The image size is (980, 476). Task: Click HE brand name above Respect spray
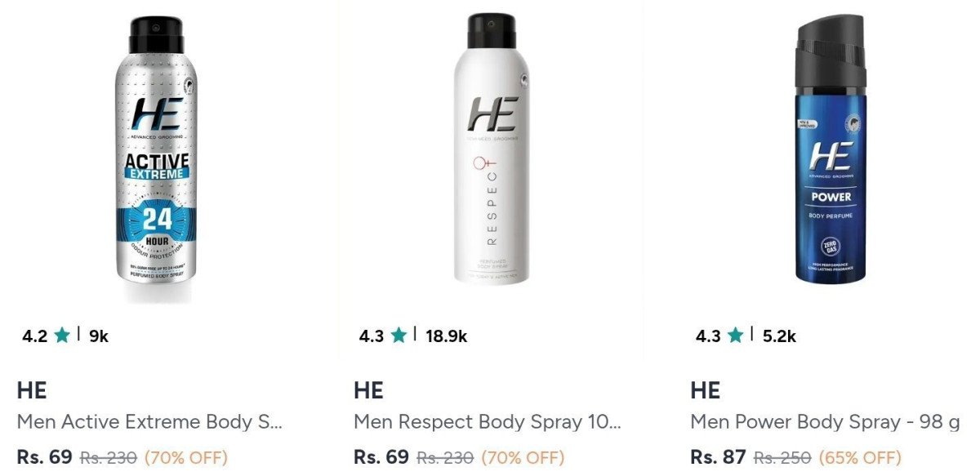pyautogui.click(x=368, y=390)
